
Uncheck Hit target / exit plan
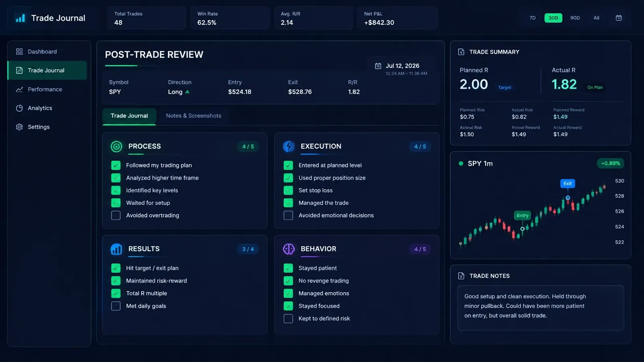point(116,268)
